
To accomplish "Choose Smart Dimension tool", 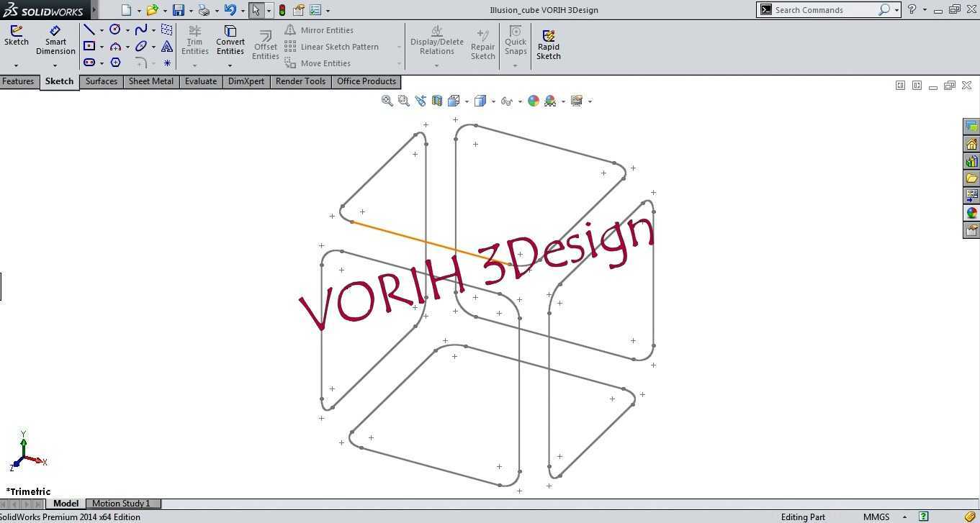I will click(x=55, y=40).
